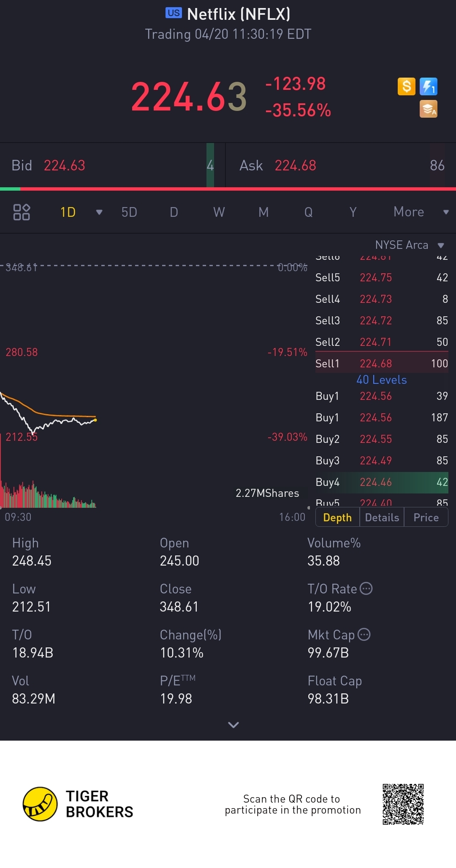
Task: Tap the intraday price line chart
Action: tap(49, 413)
